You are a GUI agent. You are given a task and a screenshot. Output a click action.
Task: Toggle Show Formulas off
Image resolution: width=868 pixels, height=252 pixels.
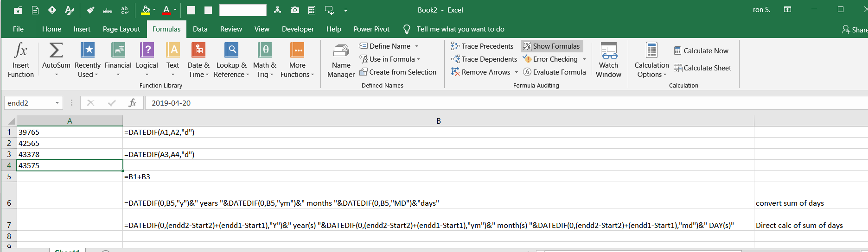(551, 46)
